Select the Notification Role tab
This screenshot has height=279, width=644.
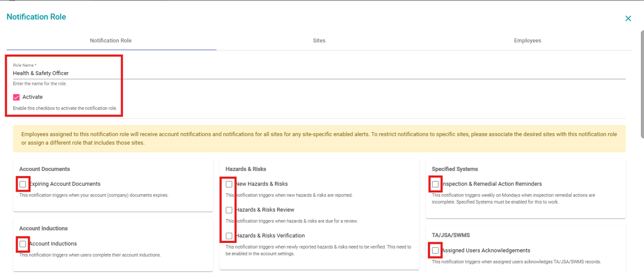[x=111, y=40]
